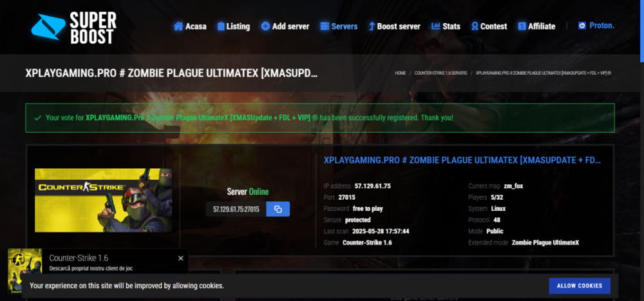The image size is (644, 301).
Task: Click the copy IP address icon button
Action: [278, 209]
